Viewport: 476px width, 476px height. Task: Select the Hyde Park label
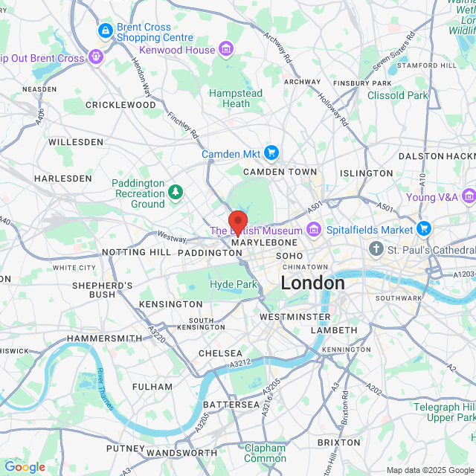[234, 284]
